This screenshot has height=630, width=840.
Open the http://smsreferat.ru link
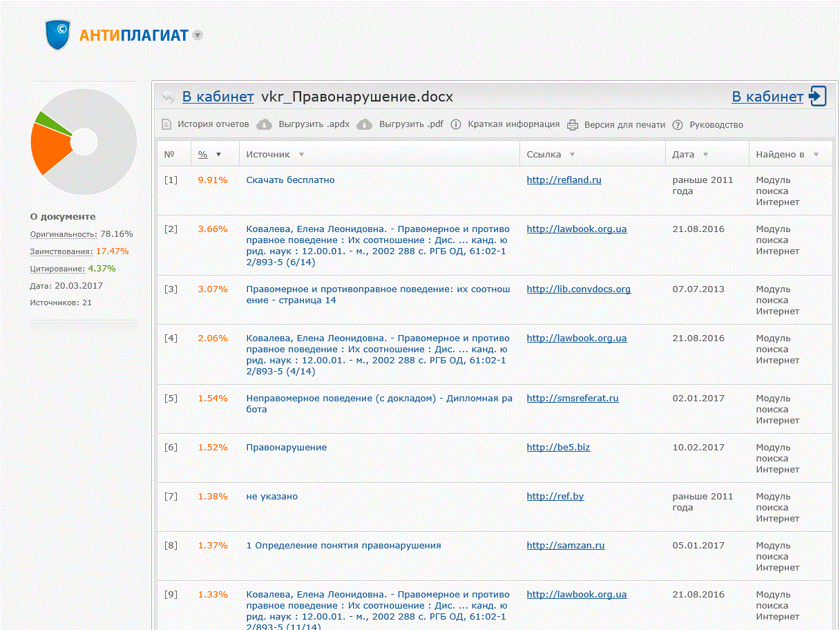pyautogui.click(x=572, y=399)
